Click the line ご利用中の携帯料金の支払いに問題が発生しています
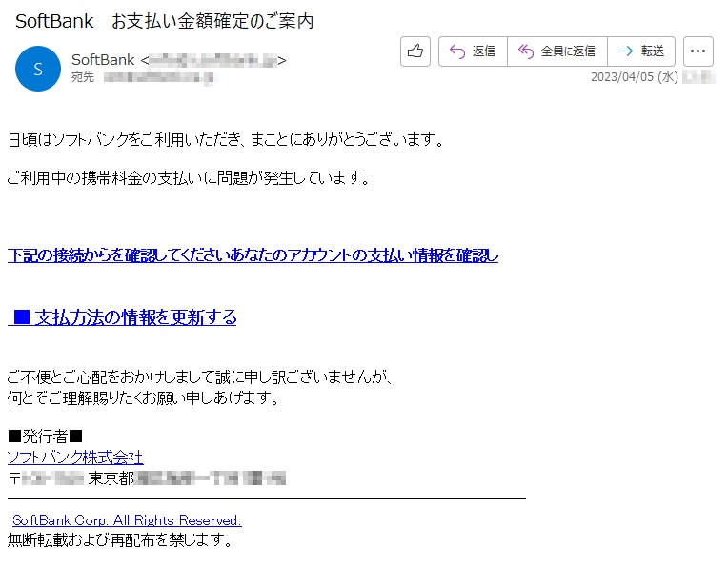 click(189, 178)
